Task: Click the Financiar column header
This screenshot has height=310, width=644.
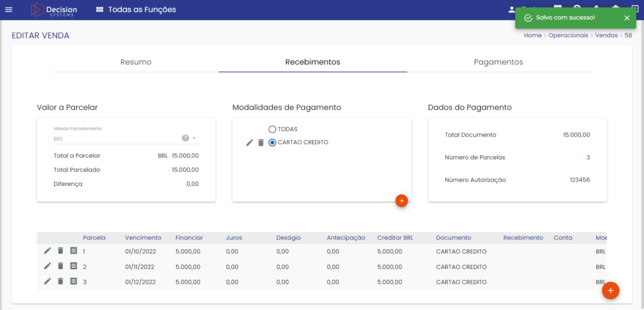Action: pyautogui.click(x=189, y=238)
